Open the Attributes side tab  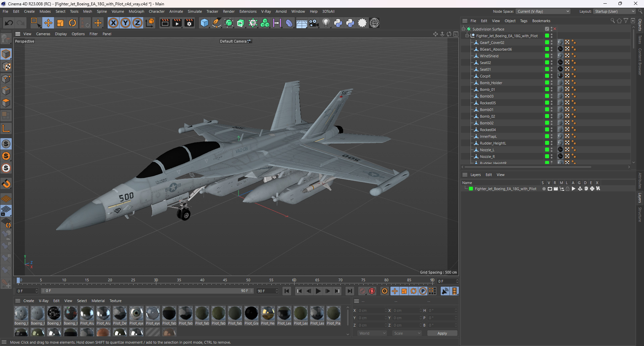pyautogui.click(x=640, y=181)
